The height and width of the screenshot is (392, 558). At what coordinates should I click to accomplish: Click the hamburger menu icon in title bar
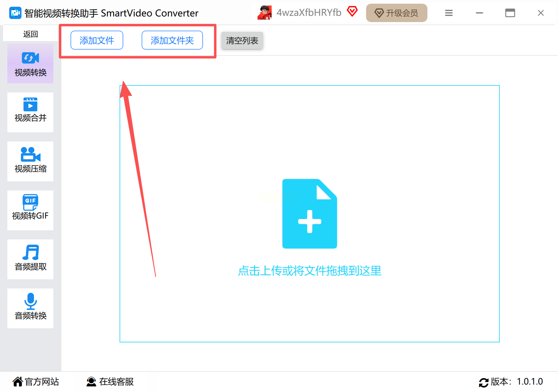click(x=449, y=13)
